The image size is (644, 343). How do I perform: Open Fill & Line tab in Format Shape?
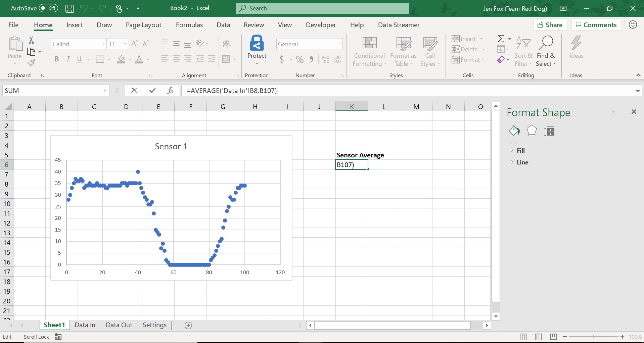click(x=514, y=130)
